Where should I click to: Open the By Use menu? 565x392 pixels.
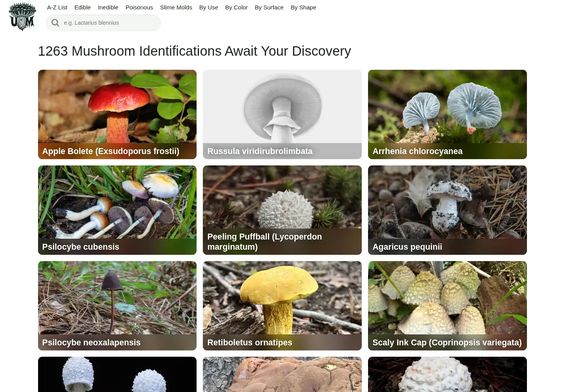(x=209, y=7)
